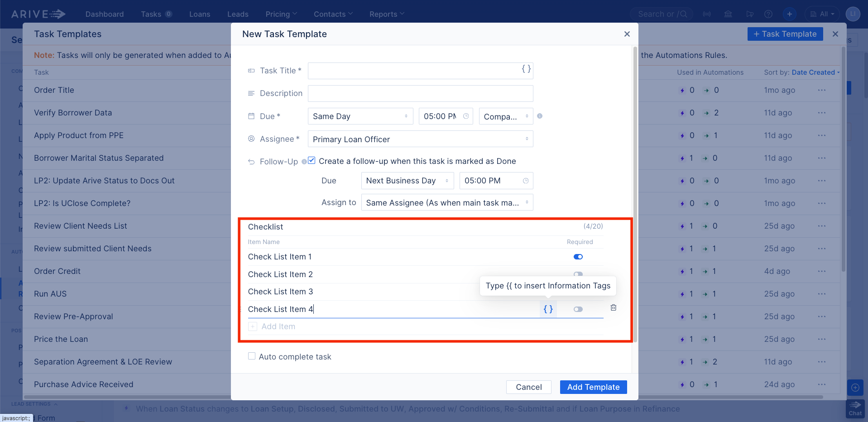
Task: Disable Required toggle for Check List Item 1
Action: click(578, 256)
